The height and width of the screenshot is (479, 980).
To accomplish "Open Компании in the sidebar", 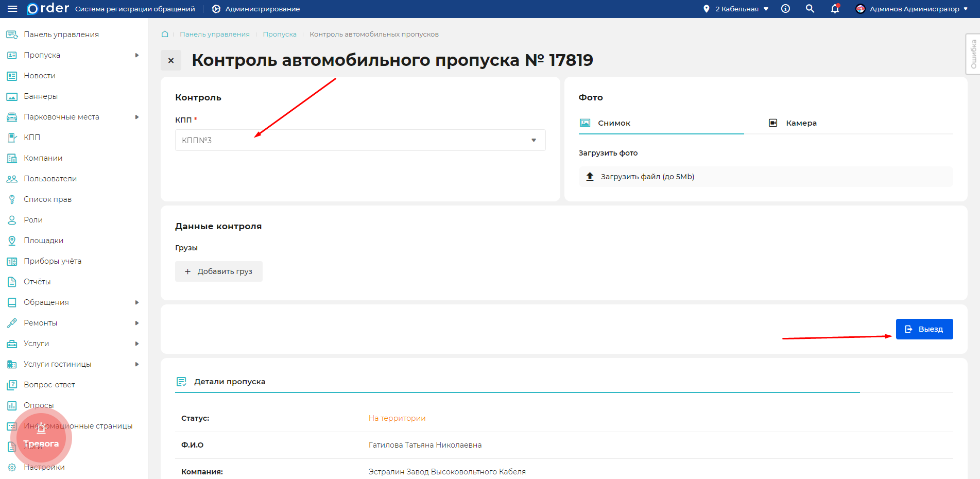I will (43, 158).
